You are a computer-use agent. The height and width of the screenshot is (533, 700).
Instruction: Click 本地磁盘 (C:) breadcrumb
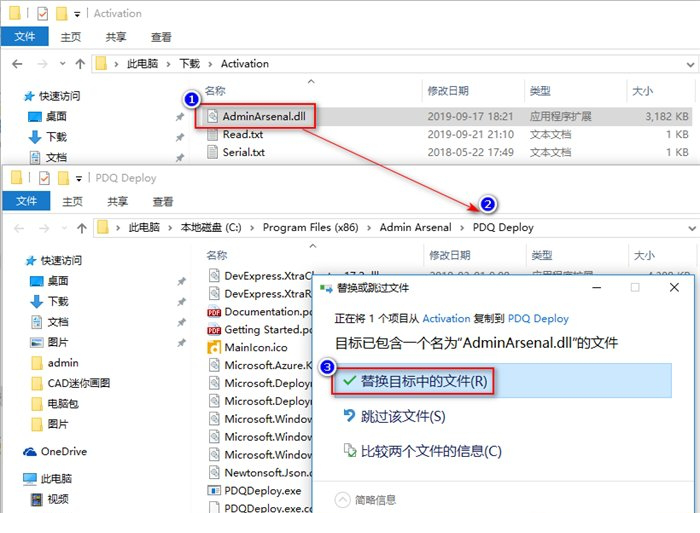(211, 228)
